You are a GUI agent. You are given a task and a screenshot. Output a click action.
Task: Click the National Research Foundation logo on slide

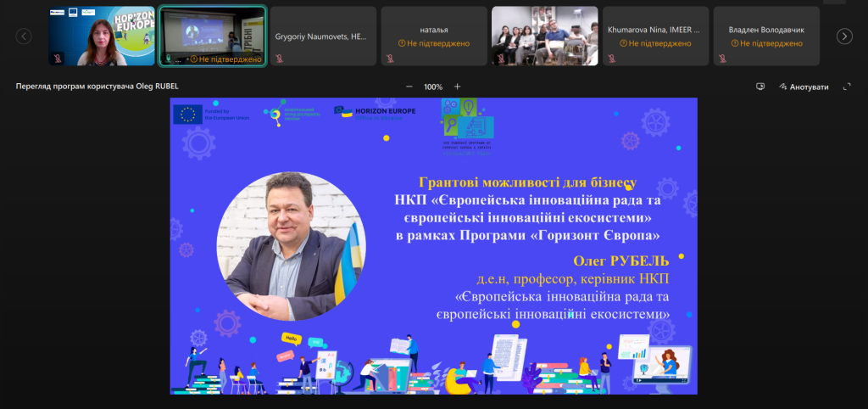coord(292,114)
